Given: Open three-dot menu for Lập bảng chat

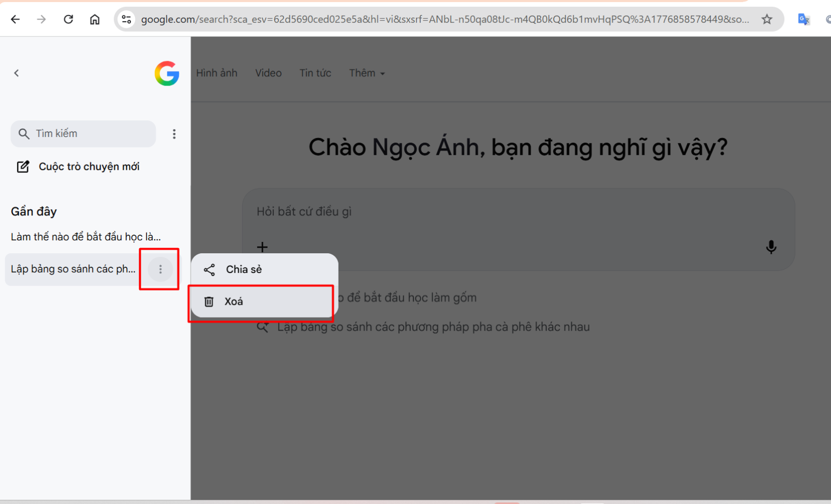Looking at the screenshot, I should pos(160,269).
